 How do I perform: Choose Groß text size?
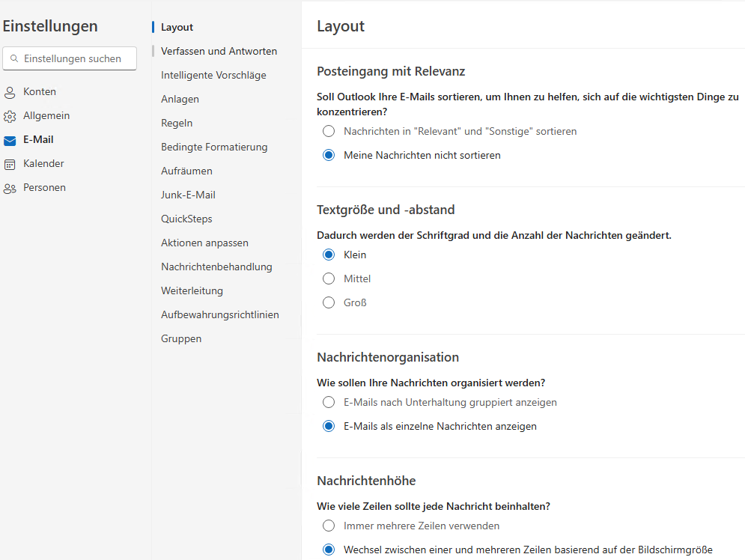(x=328, y=302)
